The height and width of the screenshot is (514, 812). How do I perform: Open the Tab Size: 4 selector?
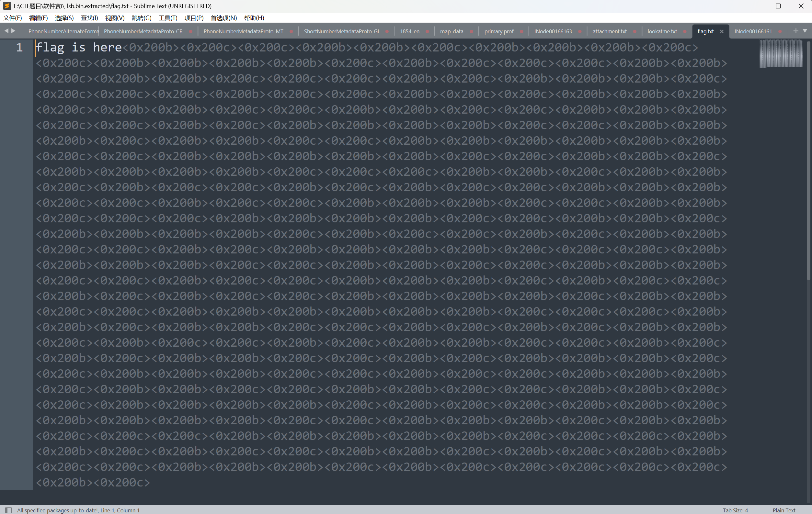pyautogui.click(x=735, y=510)
